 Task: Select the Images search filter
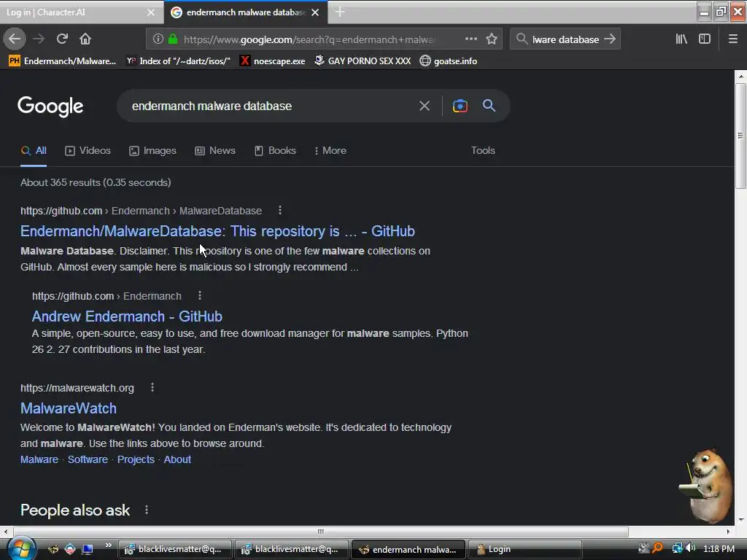[x=152, y=150]
